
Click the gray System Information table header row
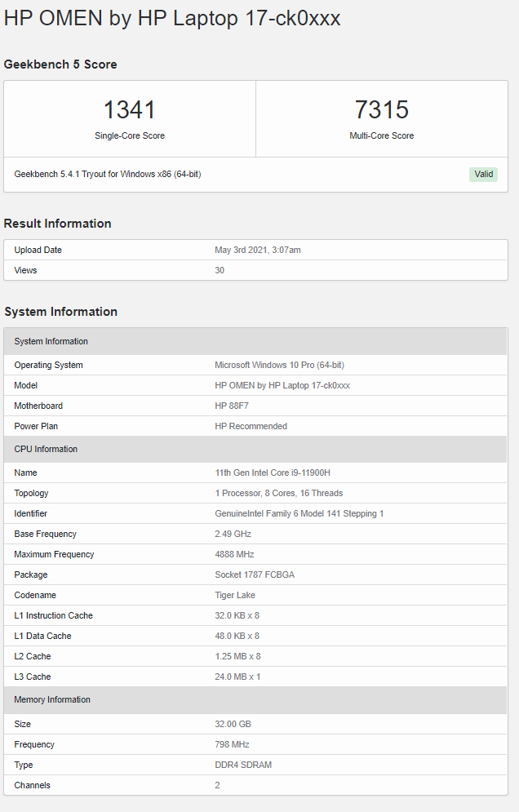point(256,341)
